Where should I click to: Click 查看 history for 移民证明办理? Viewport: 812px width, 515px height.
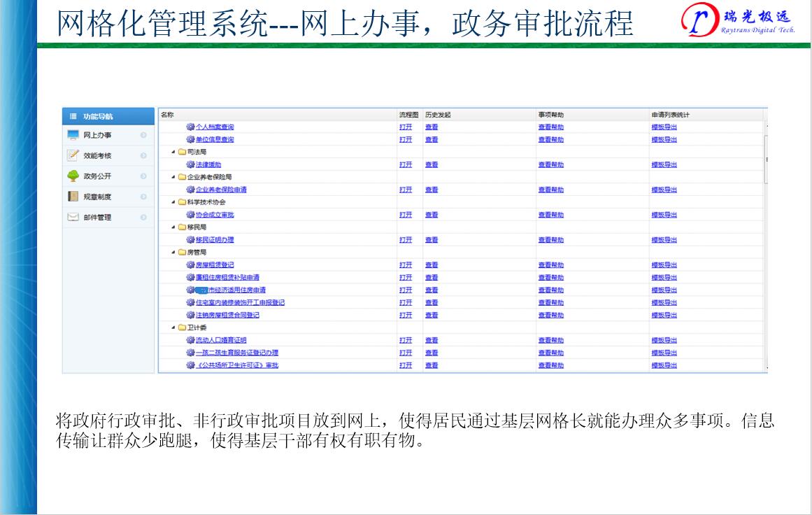click(x=432, y=240)
